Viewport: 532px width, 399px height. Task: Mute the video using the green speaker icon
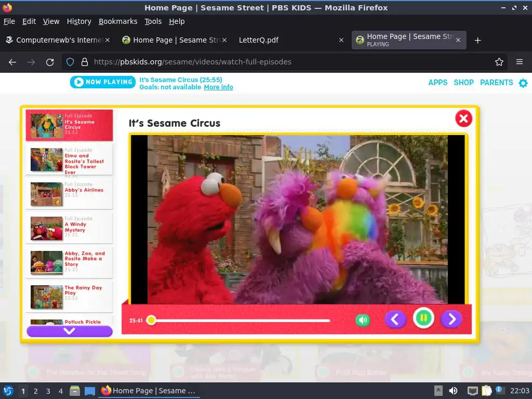click(x=363, y=320)
